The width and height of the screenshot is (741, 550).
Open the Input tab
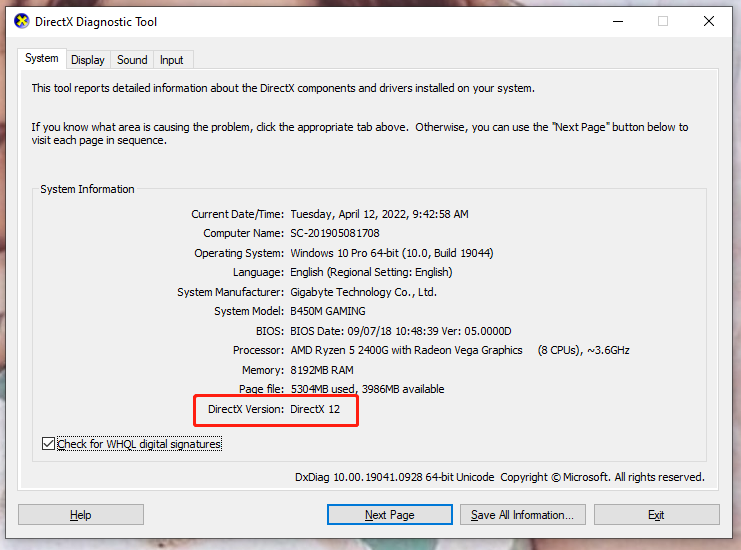pyautogui.click(x=172, y=60)
